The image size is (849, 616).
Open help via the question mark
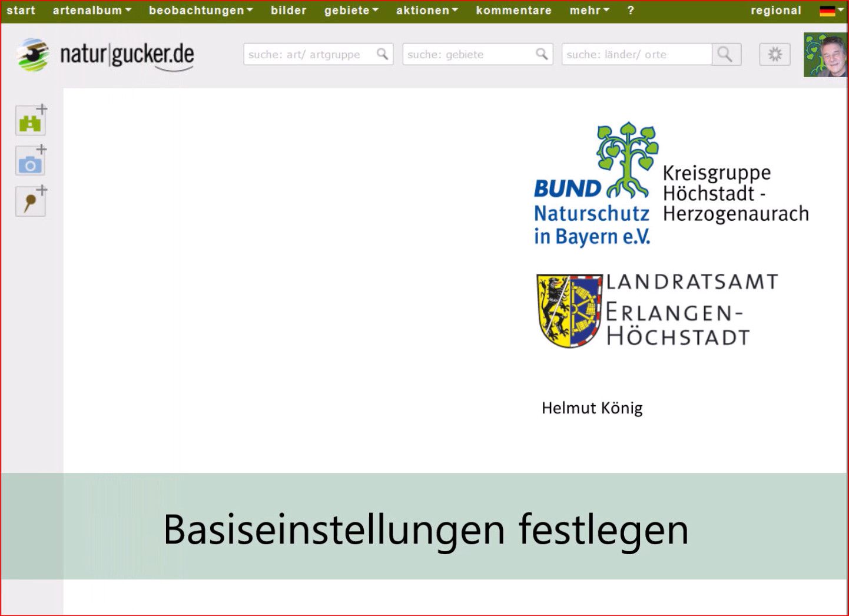click(631, 11)
